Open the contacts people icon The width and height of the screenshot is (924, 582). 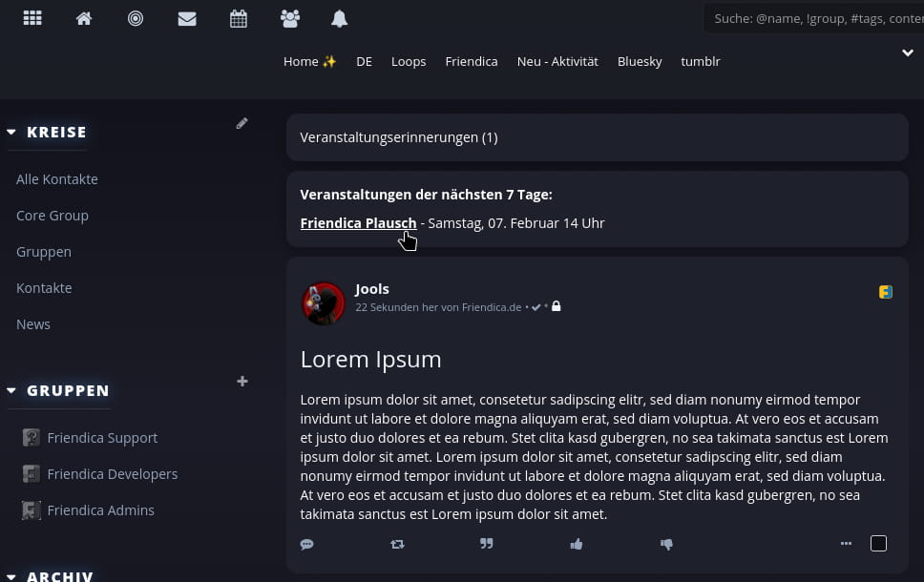pos(289,18)
